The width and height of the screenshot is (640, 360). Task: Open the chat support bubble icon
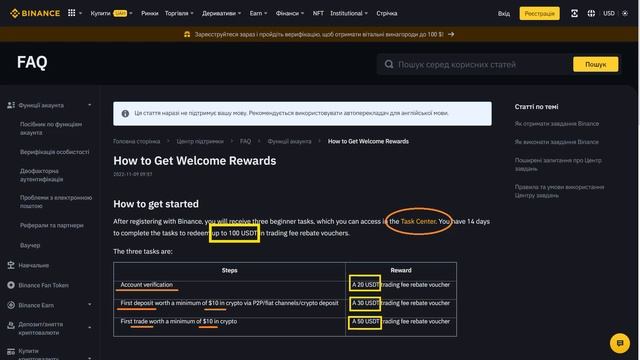click(x=620, y=343)
